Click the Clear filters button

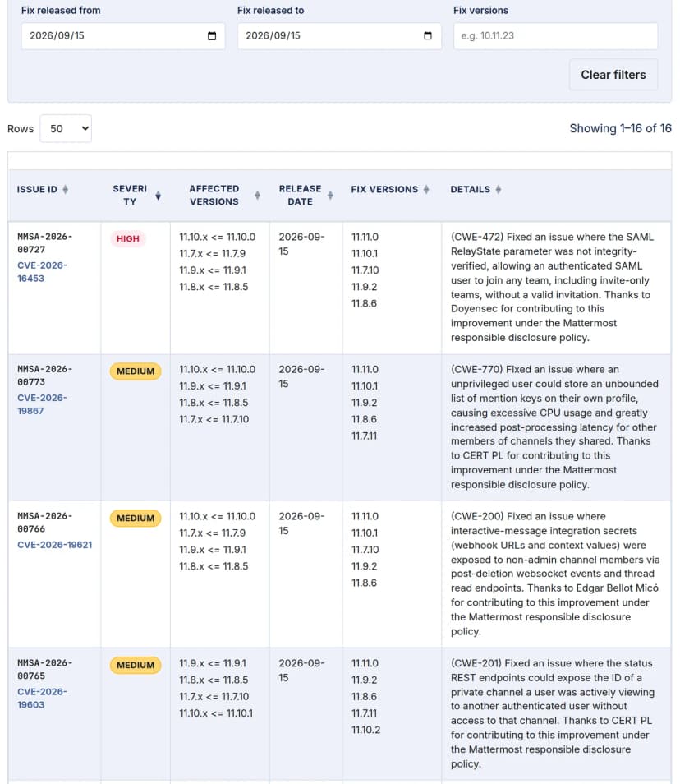(x=613, y=75)
